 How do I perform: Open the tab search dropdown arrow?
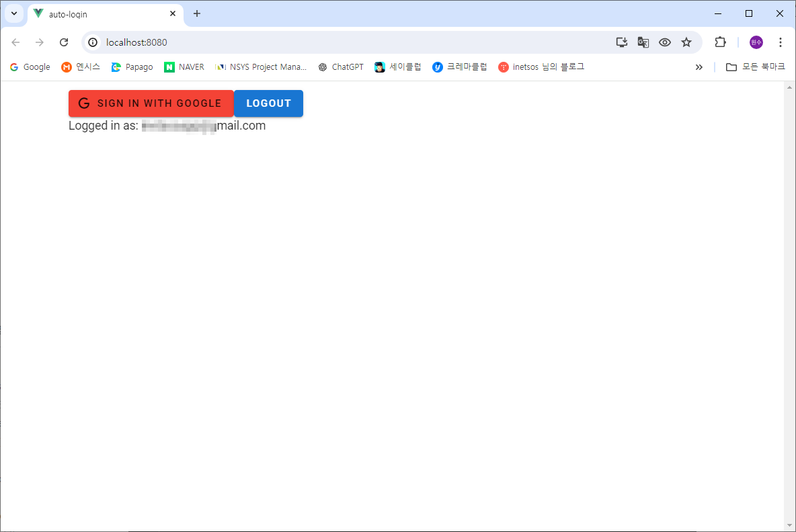point(14,13)
